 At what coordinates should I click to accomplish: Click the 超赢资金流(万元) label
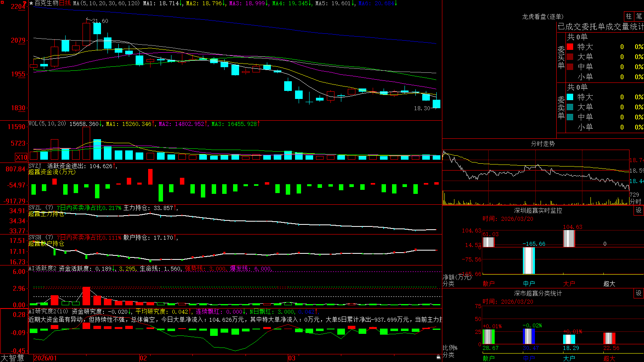(x=52, y=172)
